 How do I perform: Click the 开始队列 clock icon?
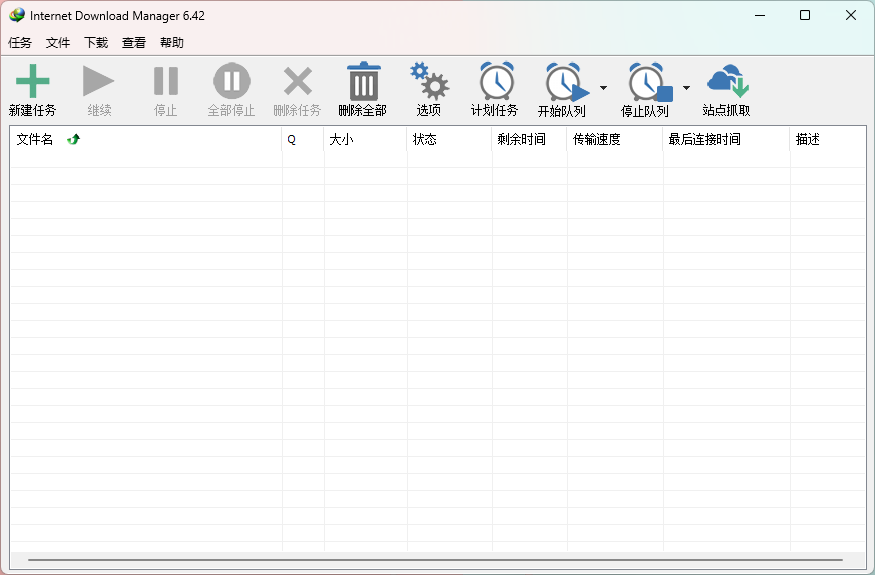tap(567, 82)
